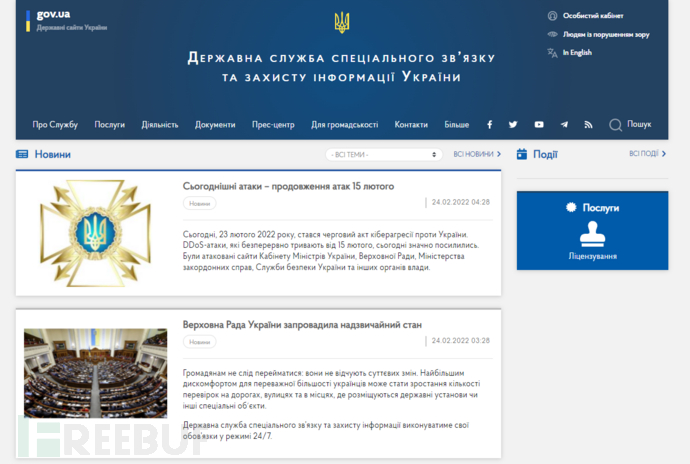This screenshot has height=464, width=690.
Task: Open article Сьогоднішні атаки headline
Action: [x=288, y=186]
